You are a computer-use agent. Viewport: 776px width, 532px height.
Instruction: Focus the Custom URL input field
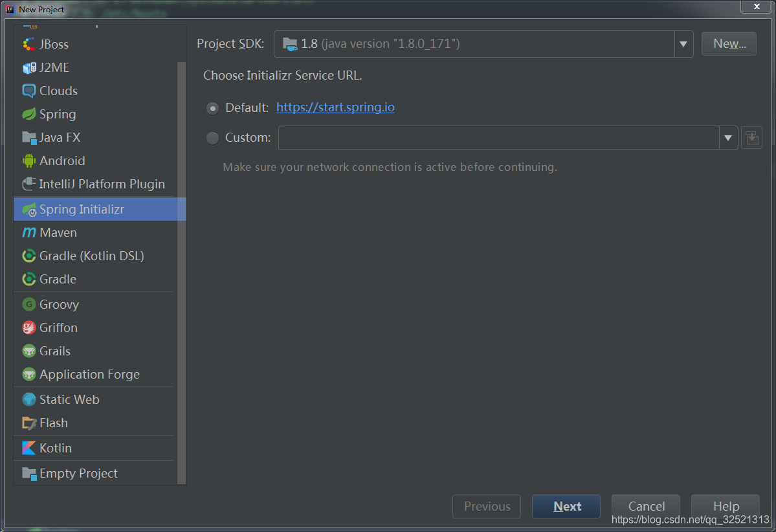click(498, 138)
